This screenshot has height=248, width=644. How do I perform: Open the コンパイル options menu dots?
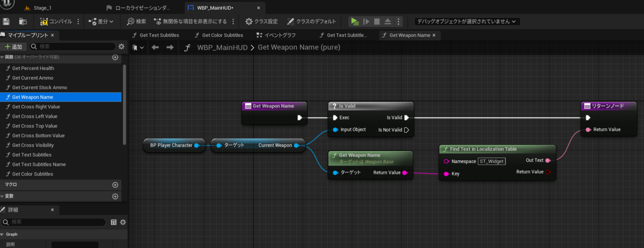click(x=78, y=21)
